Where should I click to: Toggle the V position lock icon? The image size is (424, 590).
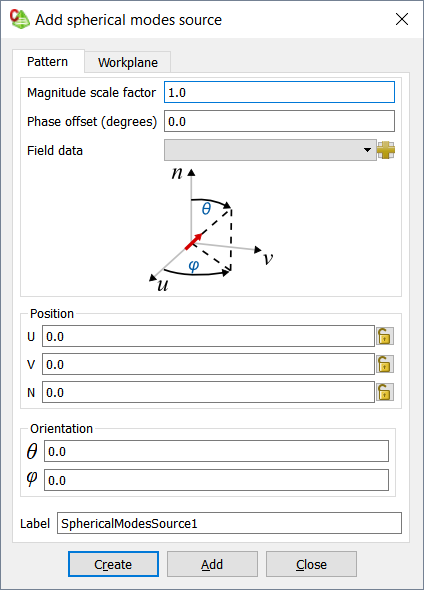(x=384, y=364)
